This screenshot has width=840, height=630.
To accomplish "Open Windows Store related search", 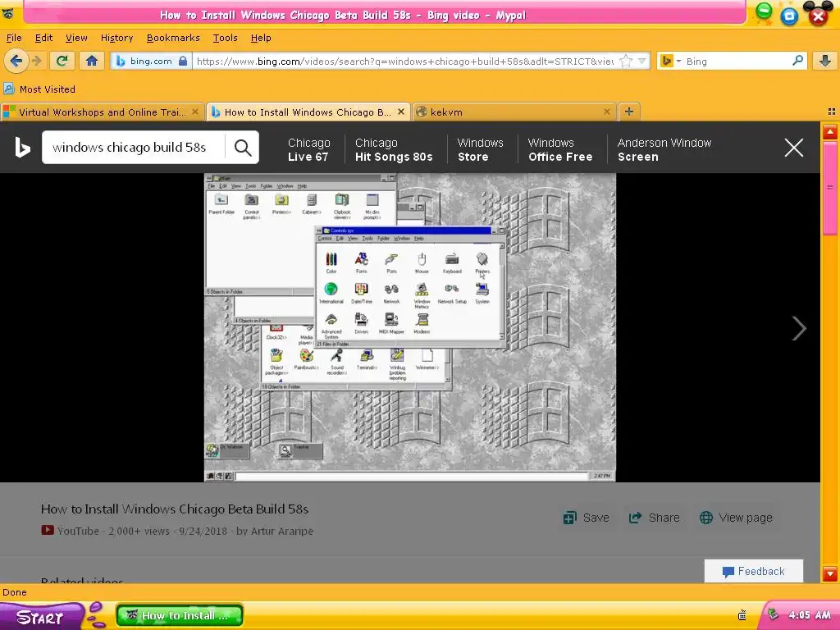I will coord(480,149).
